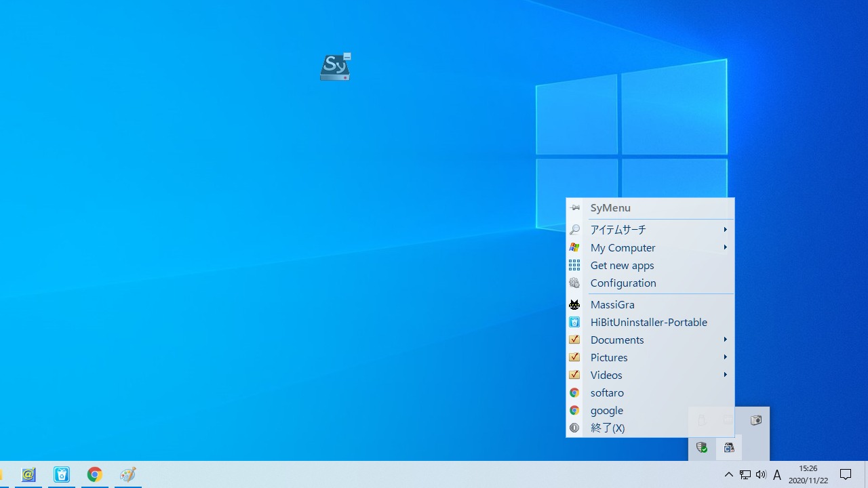
Task: Open the green-check shield security tray icon
Action: tap(702, 447)
